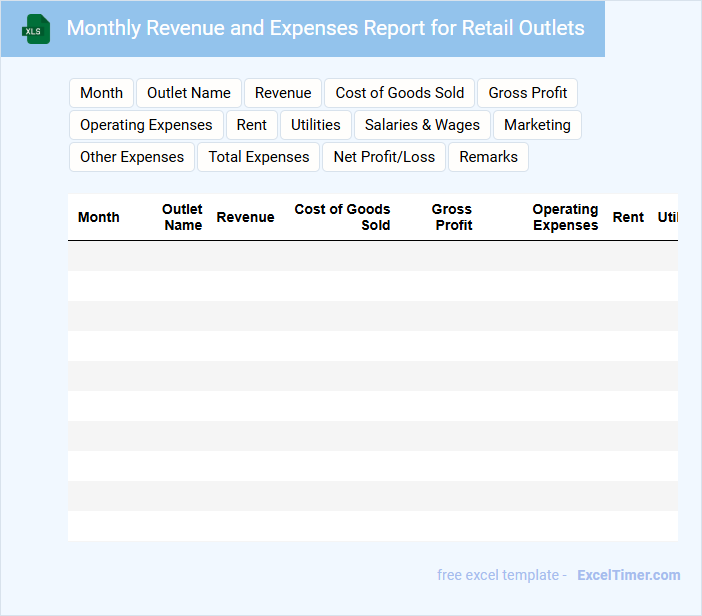Click the Net Profit/Loss tag

pos(384,157)
